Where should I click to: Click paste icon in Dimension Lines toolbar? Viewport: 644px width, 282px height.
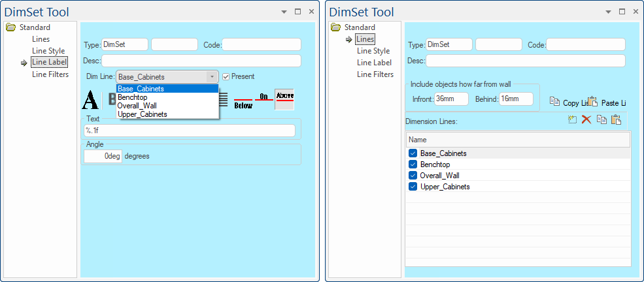click(x=615, y=120)
